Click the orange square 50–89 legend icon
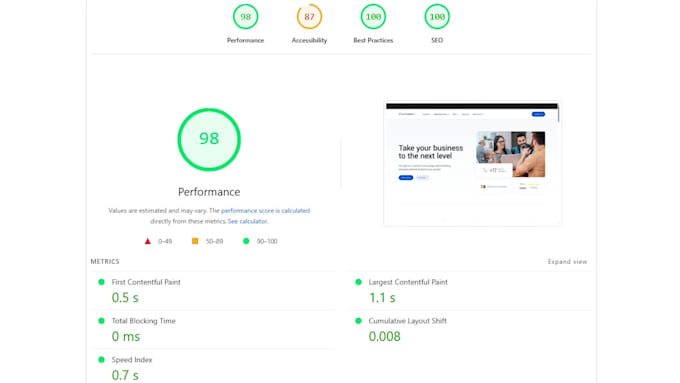This screenshot has width=680, height=383. coord(195,241)
